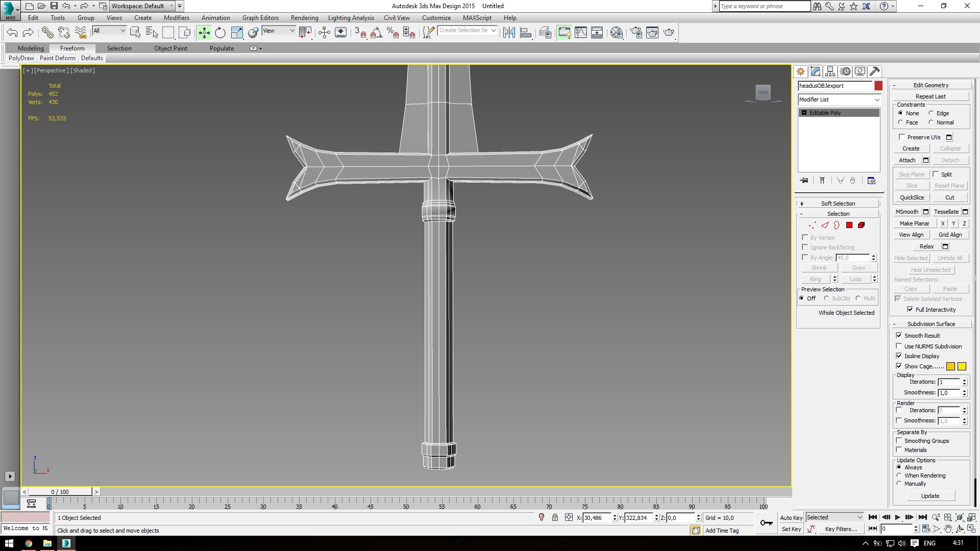
Task: Click the MSmooth button
Action: 907,212
